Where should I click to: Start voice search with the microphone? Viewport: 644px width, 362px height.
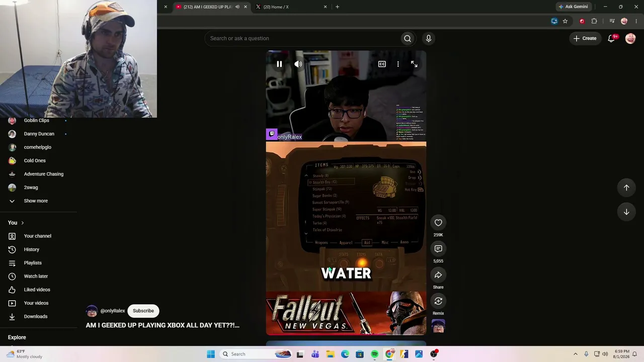429,38
